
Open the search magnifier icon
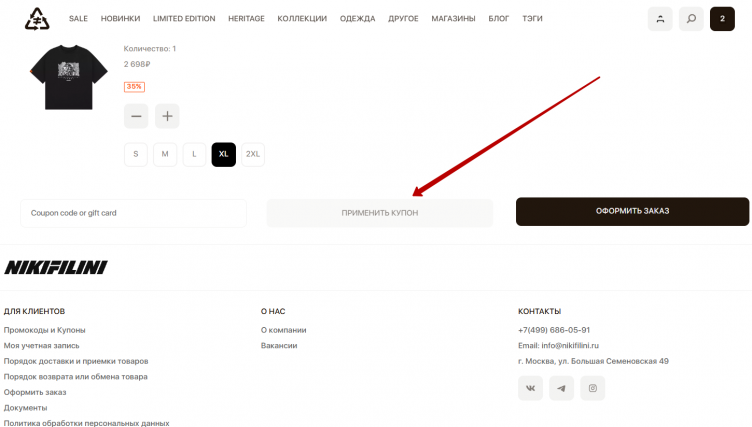point(691,19)
